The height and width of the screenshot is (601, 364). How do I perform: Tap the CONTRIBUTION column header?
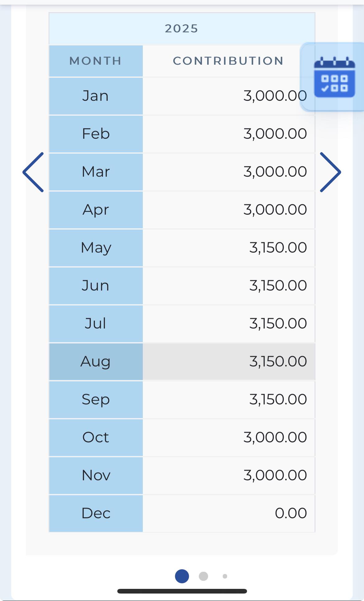[x=229, y=61]
